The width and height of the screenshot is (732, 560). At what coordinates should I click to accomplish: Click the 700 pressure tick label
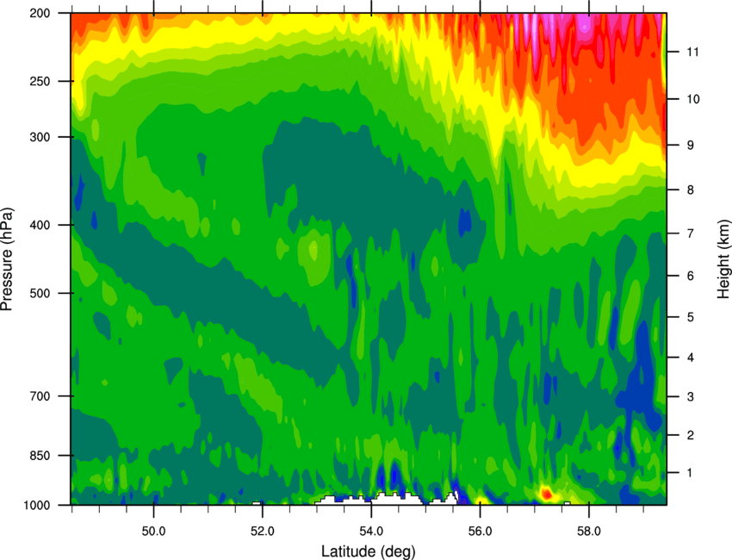click(40, 396)
